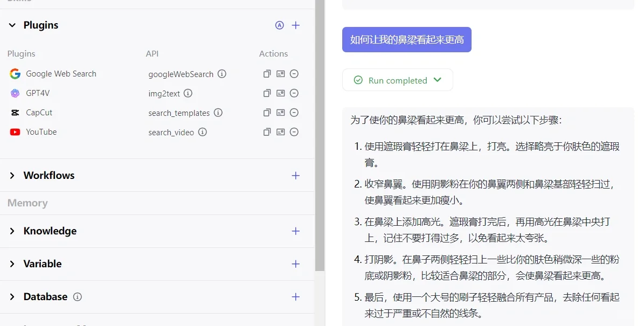This screenshot has height=326, width=644.
Task: Collapse the Plugins section
Action: click(x=12, y=25)
